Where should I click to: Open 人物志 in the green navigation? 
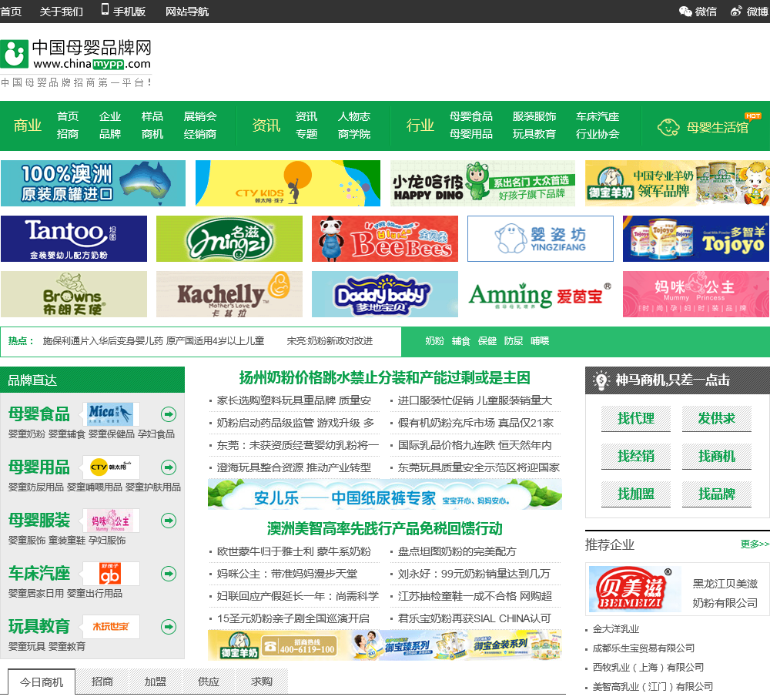353,116
